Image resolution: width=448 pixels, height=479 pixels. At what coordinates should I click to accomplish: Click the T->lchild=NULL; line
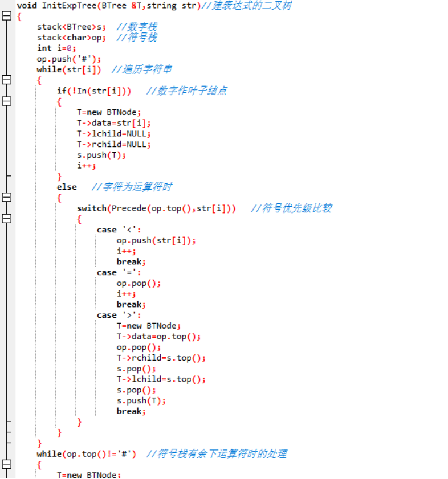[x=114, y=134]
